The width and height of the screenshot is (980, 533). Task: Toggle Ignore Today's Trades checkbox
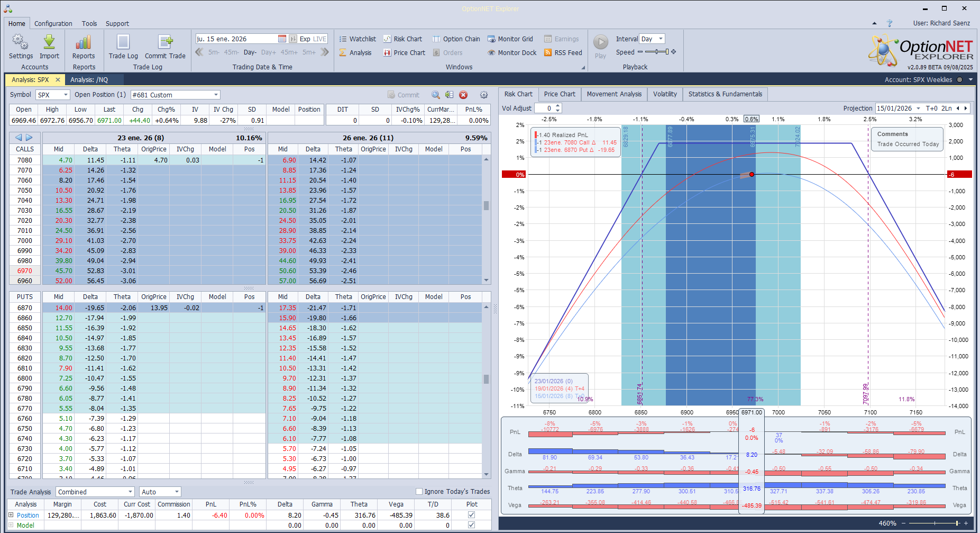[x=419, y=491]
